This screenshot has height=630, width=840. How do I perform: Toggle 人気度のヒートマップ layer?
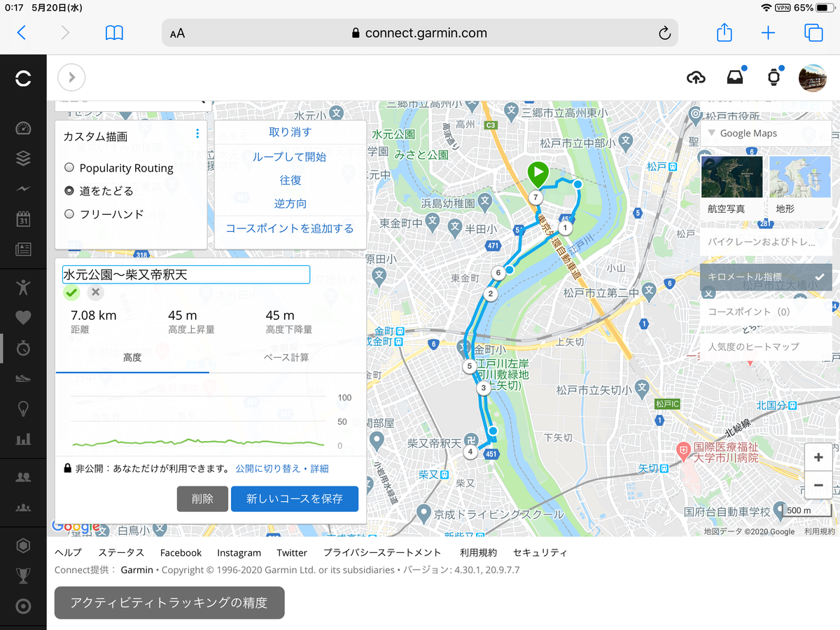[766, 346]
